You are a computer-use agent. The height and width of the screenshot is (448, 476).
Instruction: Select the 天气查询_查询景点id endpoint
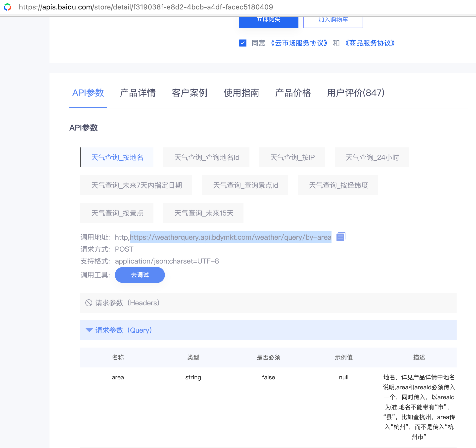tap(245, 185)
